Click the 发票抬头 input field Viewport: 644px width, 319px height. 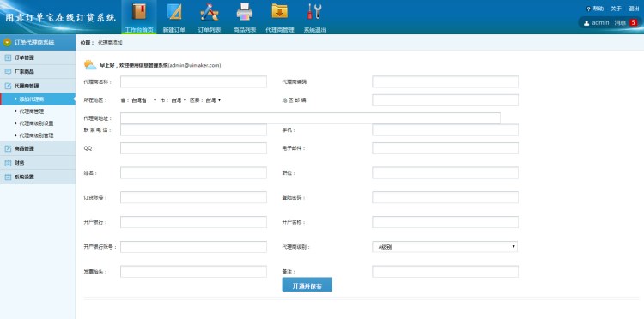click(193, 272)
